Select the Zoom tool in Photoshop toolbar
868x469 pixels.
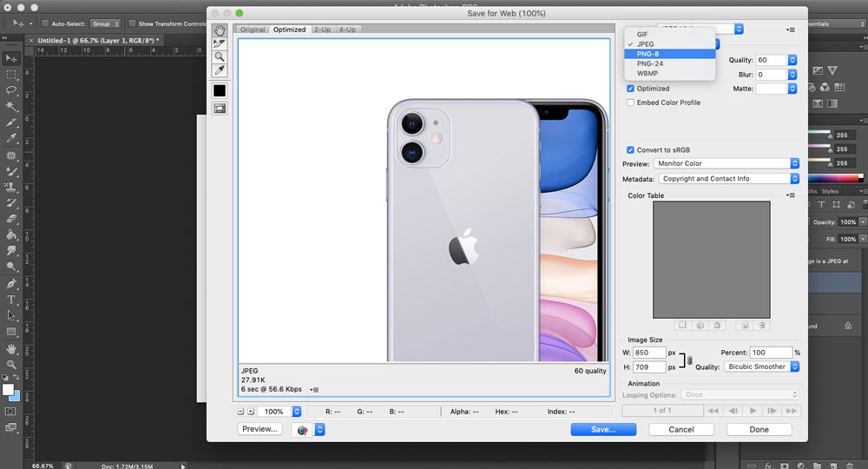coord(10,365)
